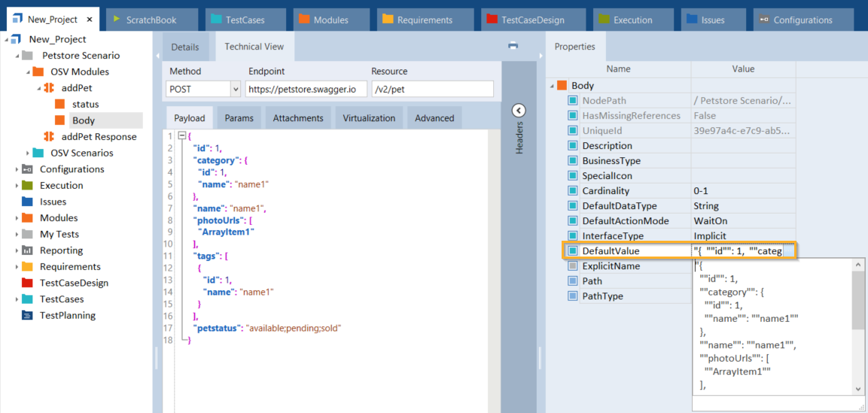Click the Configurations tab gear icon
Viewport: 868px width, 413px height.
tap(763, 20)
